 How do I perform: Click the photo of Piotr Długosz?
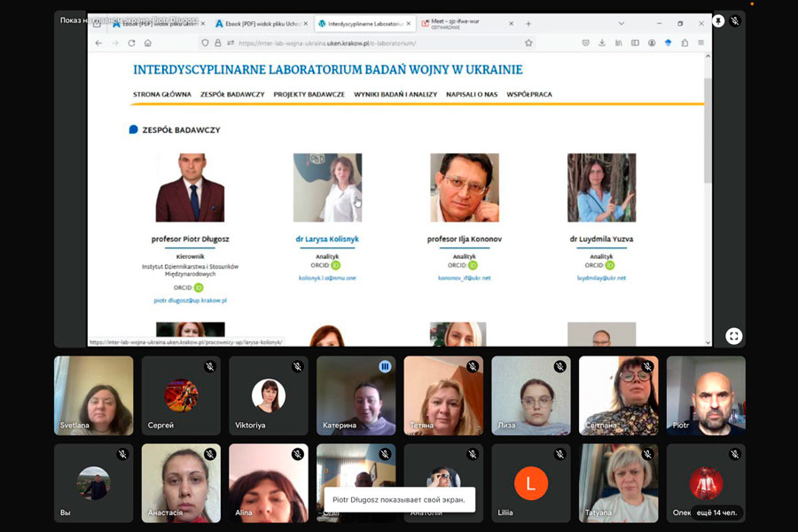tap(190, 187)
